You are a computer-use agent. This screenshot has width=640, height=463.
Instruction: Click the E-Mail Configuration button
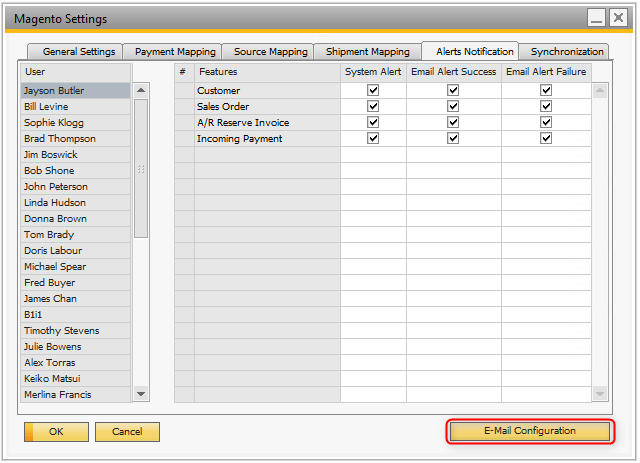pos(530,431)
